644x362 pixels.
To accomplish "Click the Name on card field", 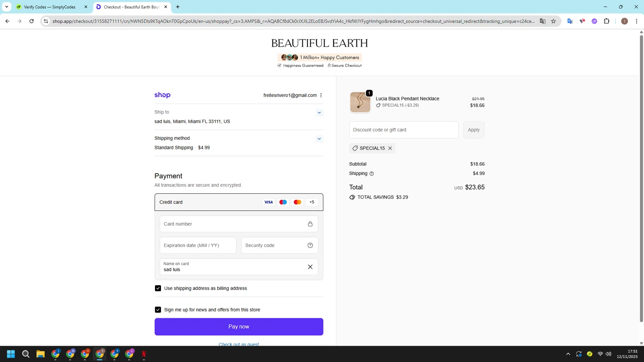I will point(239,267).
